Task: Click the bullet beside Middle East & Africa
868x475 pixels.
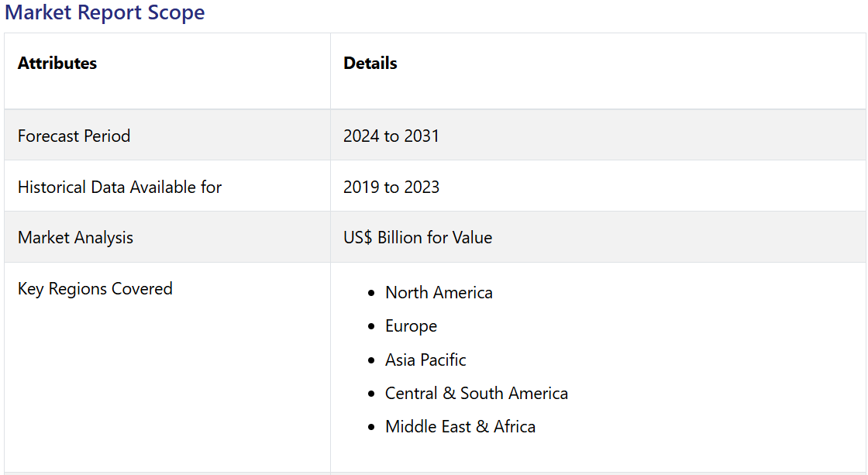Action: (372, 428)
